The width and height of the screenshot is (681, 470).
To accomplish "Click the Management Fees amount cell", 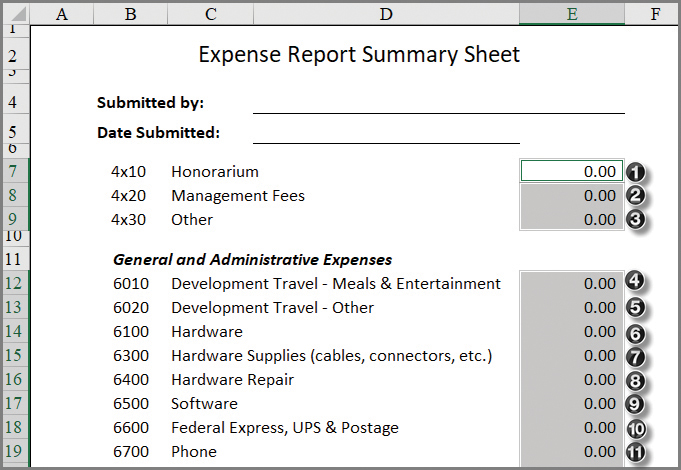I will pyautogui.click(x=571, y=196).
